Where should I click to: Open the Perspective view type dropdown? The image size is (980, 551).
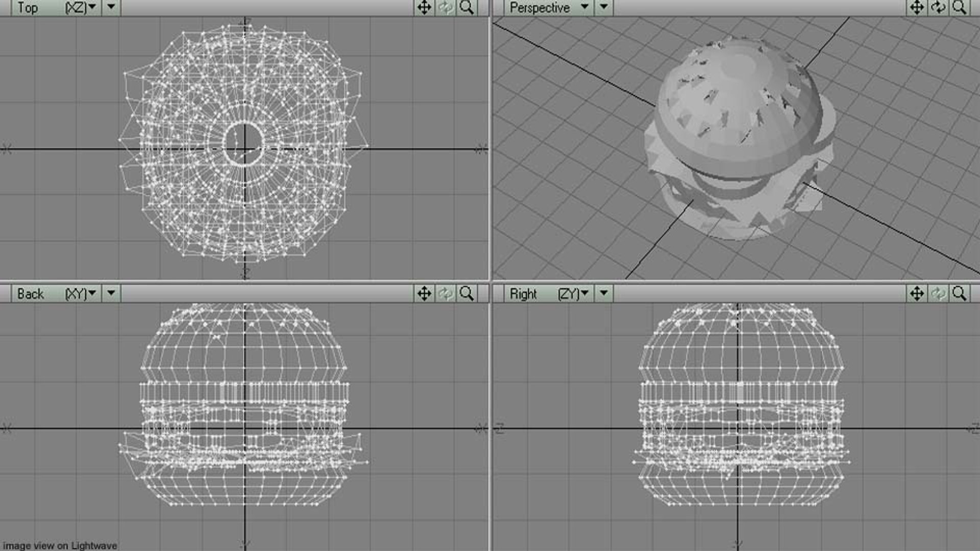(x=548, y=7)
